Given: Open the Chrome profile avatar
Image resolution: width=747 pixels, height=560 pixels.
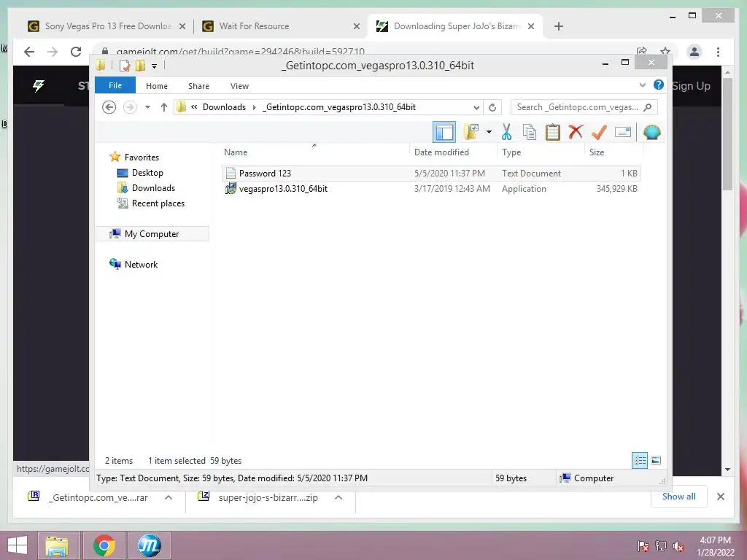Looking at the screenshot, I should [694, 52].
